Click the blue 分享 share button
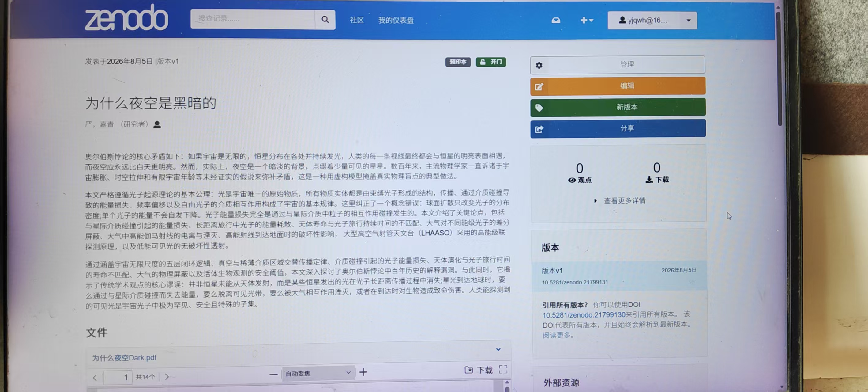This screenshot has height=392, width=868. pyautogui.click(x=618, y=128)
